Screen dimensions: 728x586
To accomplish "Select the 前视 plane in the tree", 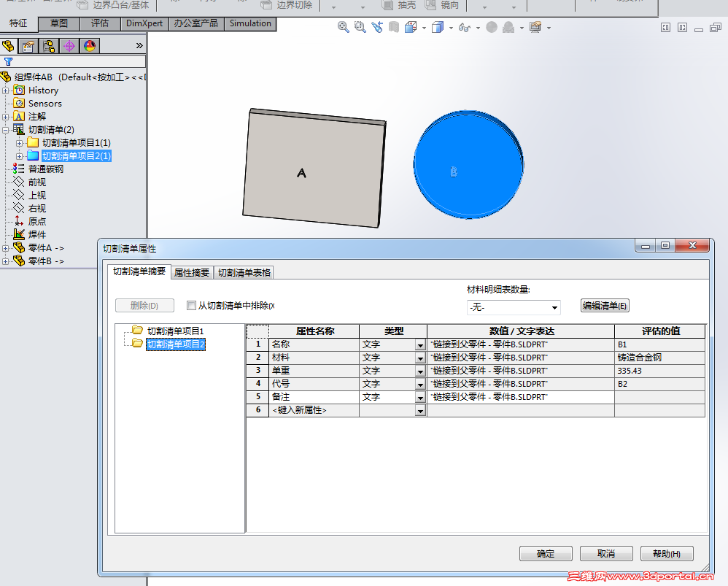I will pos(37,182).
